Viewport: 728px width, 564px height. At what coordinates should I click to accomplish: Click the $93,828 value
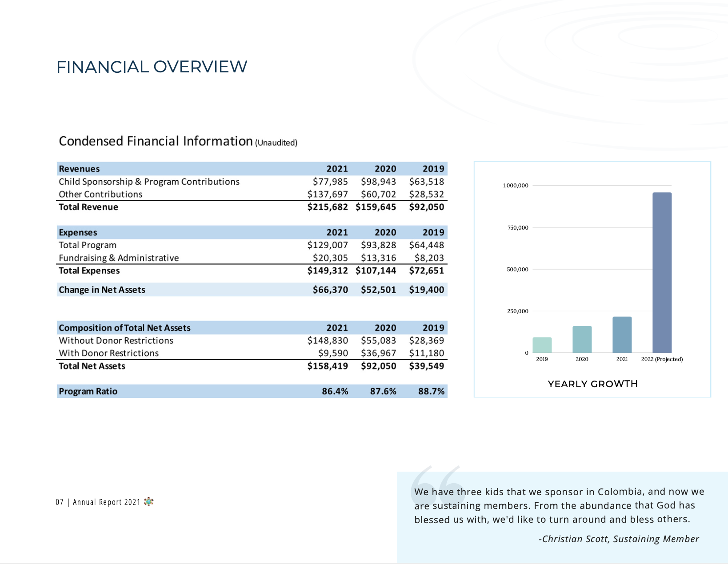(x=378, y=245)
